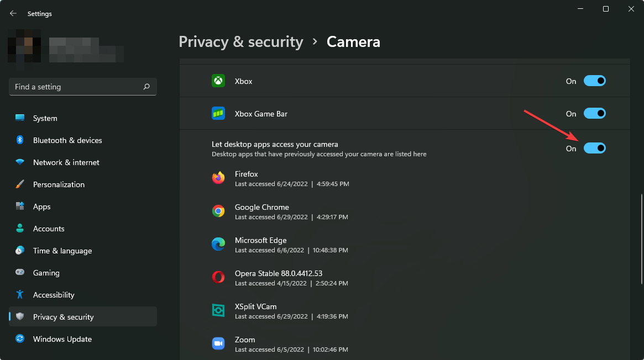
Task: Open the Privacy & security section
Action: point(64,316)
